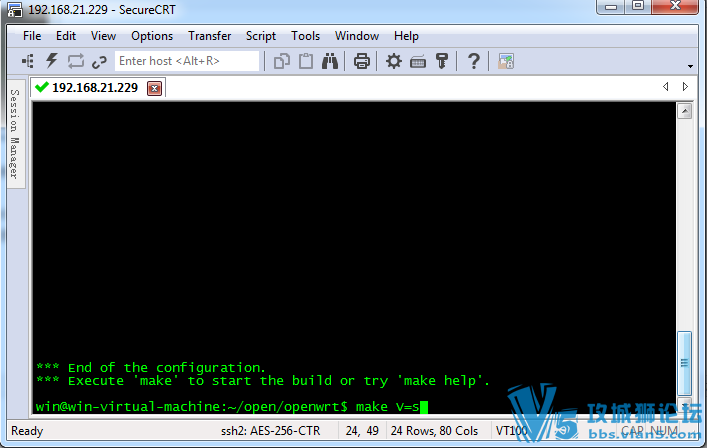The width and height of the screenshot is (707, 448).
Task: Click the 'End of the configuration' line
Action: pos(151,367)
